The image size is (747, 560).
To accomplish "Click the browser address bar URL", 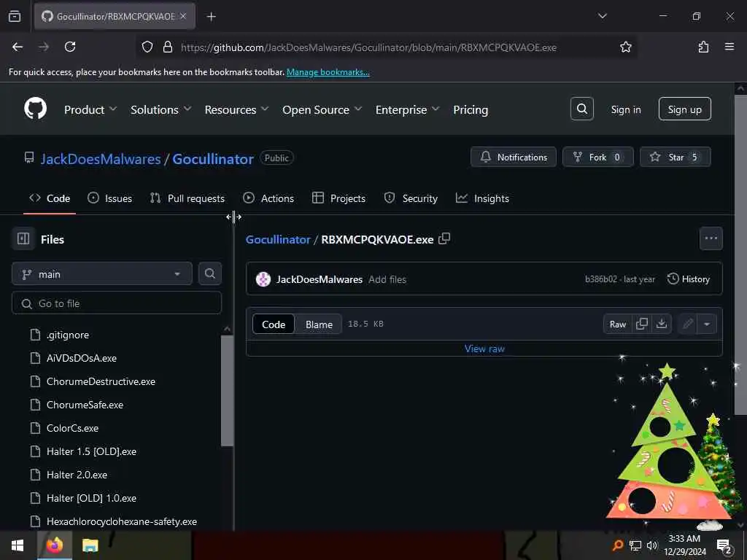I will 368,47.
